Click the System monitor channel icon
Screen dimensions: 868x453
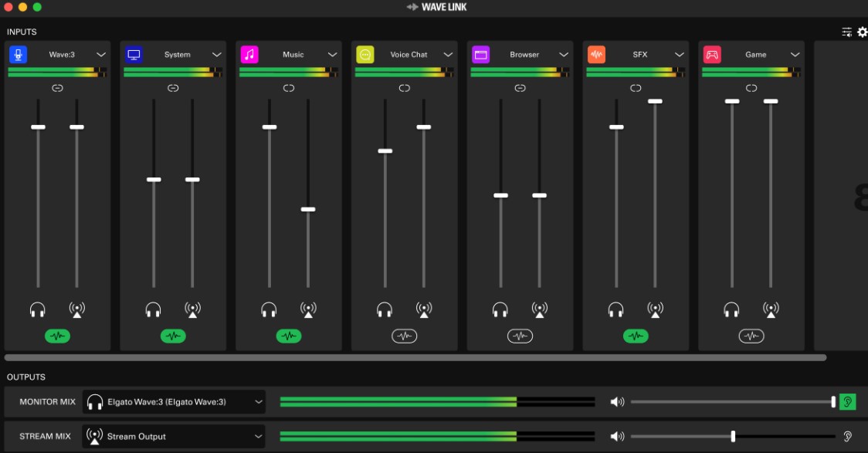pyautogui.click(x=134, y=55)
